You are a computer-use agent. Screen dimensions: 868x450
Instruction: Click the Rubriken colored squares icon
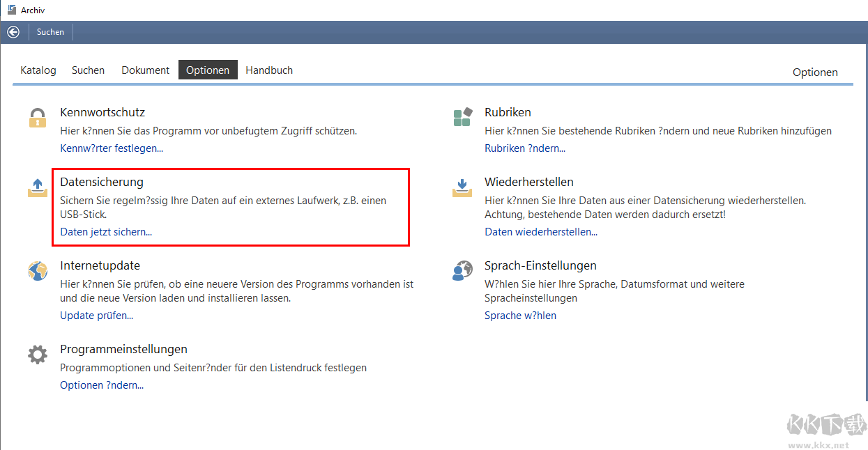[x=462, y=118]
